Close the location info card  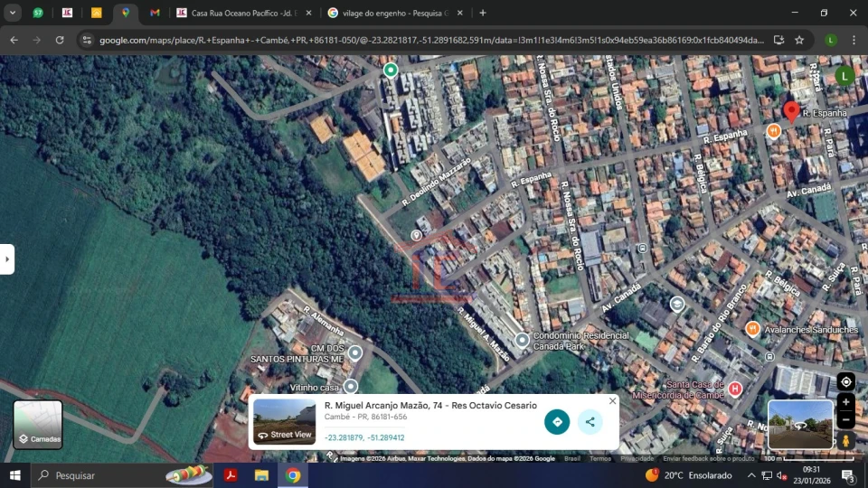coord(612,401)
